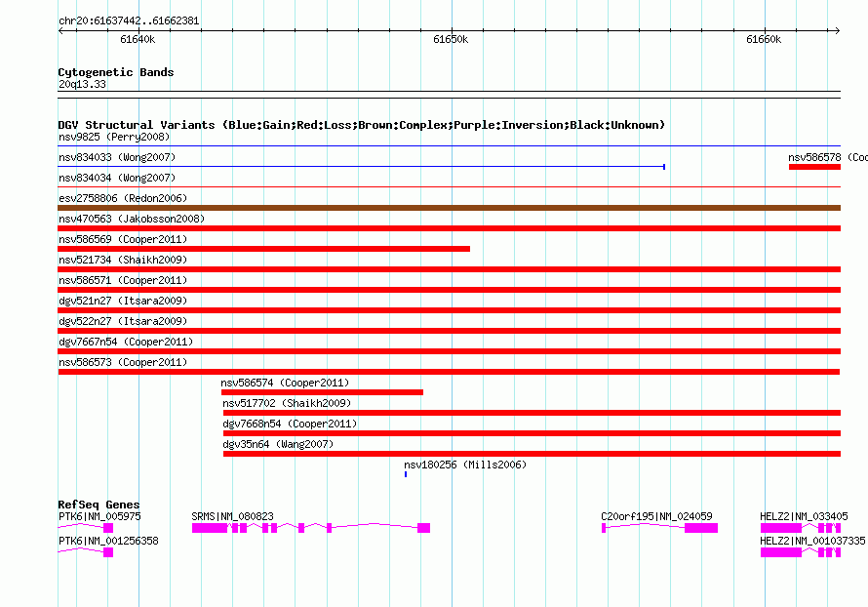Select the nsv834033 (Wong2007) variant label

coord(117,157)
